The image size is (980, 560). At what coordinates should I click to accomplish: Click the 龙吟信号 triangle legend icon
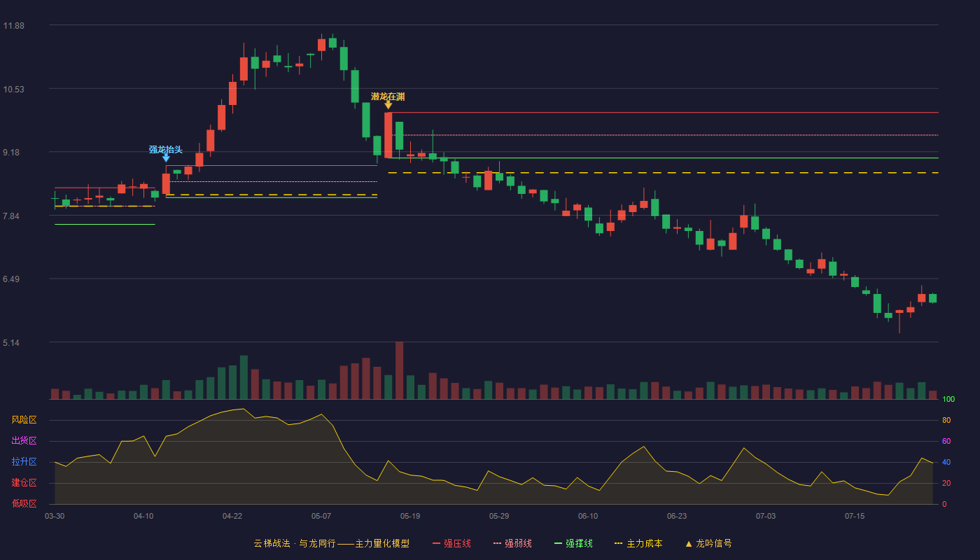(x=689, y=543)
